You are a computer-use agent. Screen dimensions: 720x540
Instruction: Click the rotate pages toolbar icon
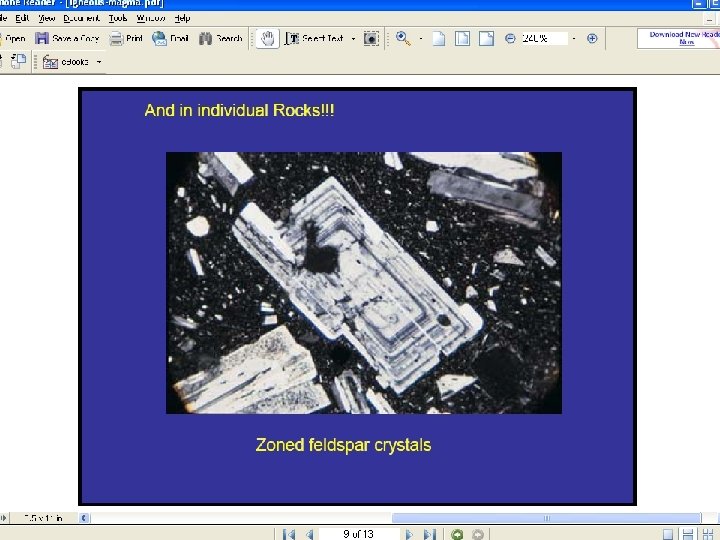pyautogui.click(x=18, y=61)
